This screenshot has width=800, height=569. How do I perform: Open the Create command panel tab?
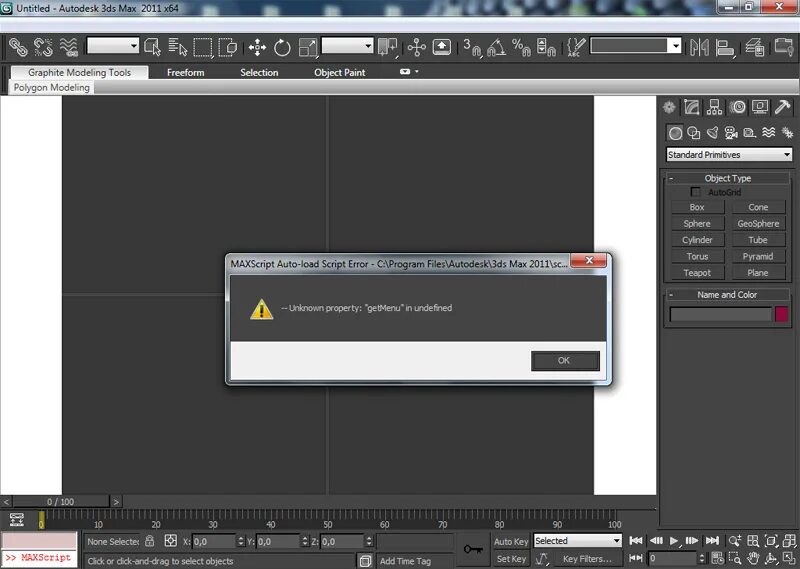point(669,107)
